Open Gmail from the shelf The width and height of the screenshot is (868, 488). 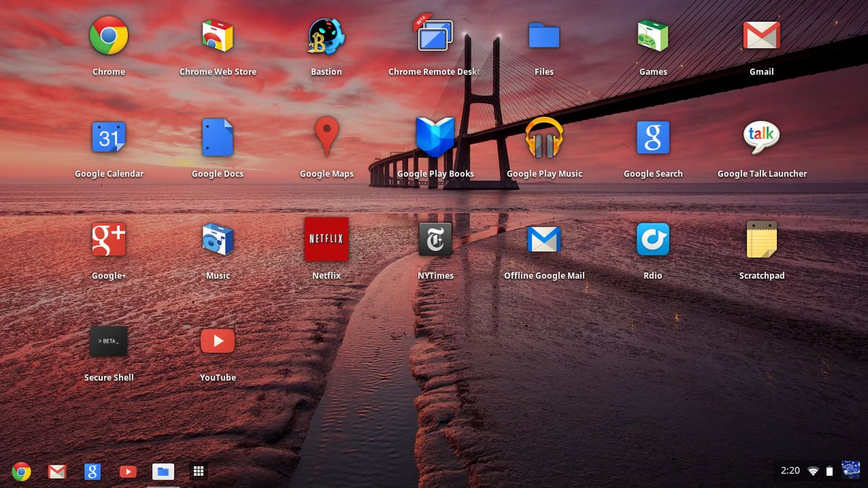[56, 471]
